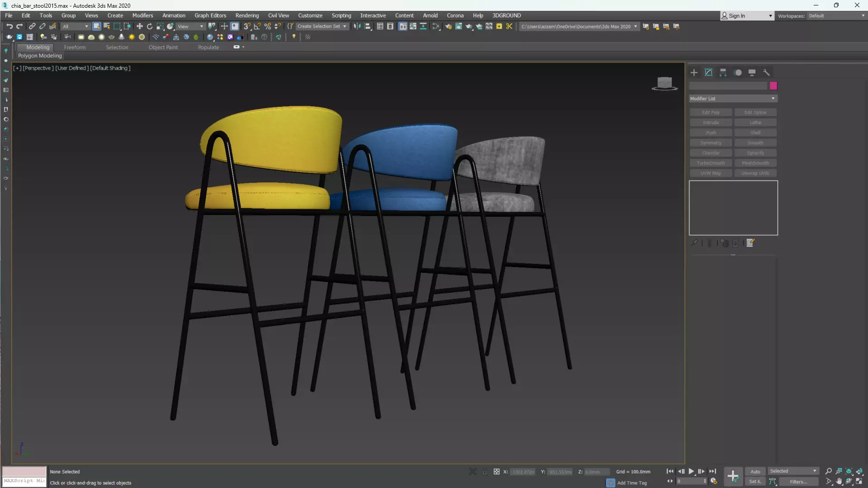Open the Motion command panel tab
Image resolution: width=868 pixels, height=488 pixels.
[x=738, y=72]
